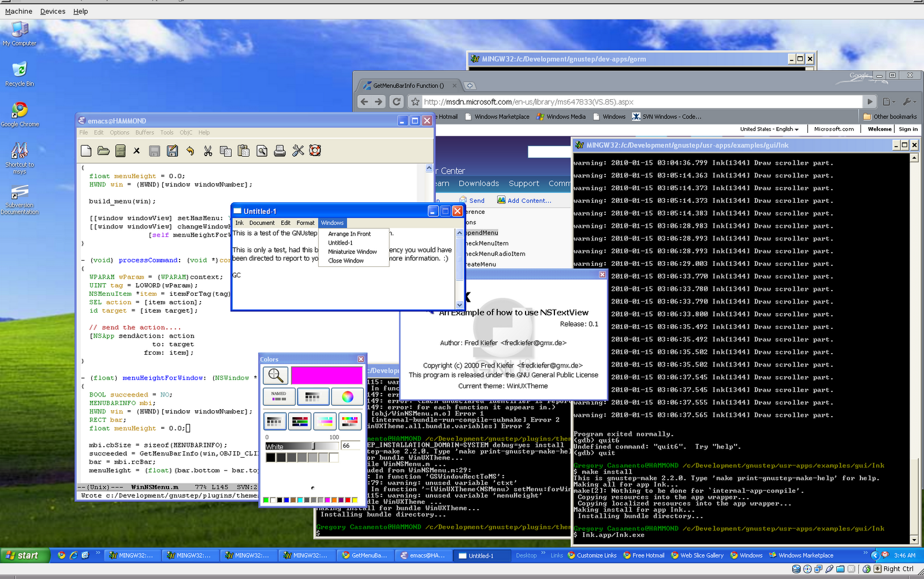Click the Downloads link on MSDN navigation
Screen dimensions: 924x579
click(x=479, y=184)
